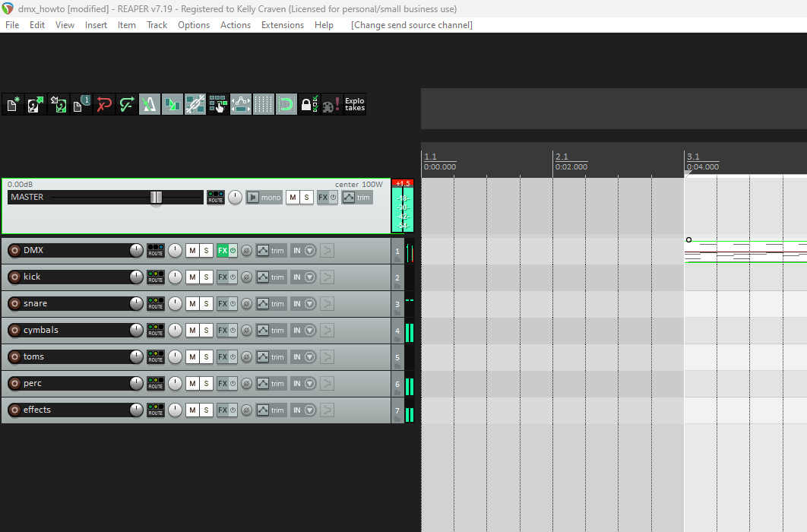This screenshot has width=807, height=532.
Task: Toggle MASTER mono button
Action: coord(264,198)
